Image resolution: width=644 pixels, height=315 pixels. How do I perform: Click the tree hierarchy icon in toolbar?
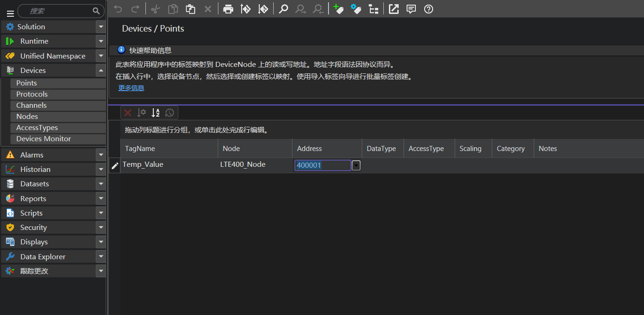pyautogui.click(x=374, y=9)
